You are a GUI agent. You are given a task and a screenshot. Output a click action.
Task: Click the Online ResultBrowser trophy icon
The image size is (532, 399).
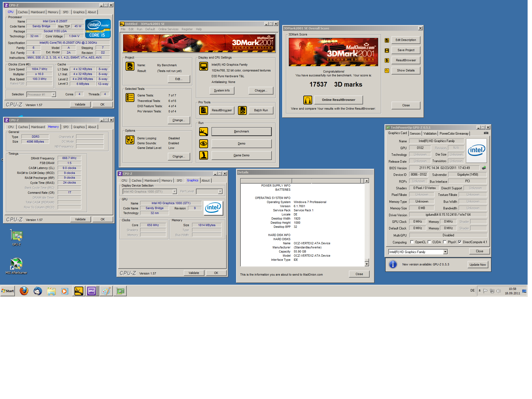[307, 100]
